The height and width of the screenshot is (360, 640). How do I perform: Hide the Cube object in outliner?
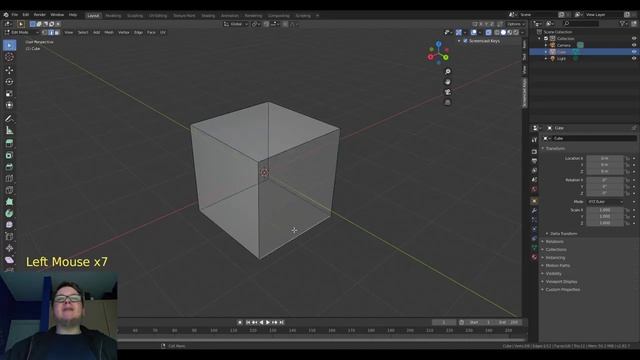tap(634, 52)
